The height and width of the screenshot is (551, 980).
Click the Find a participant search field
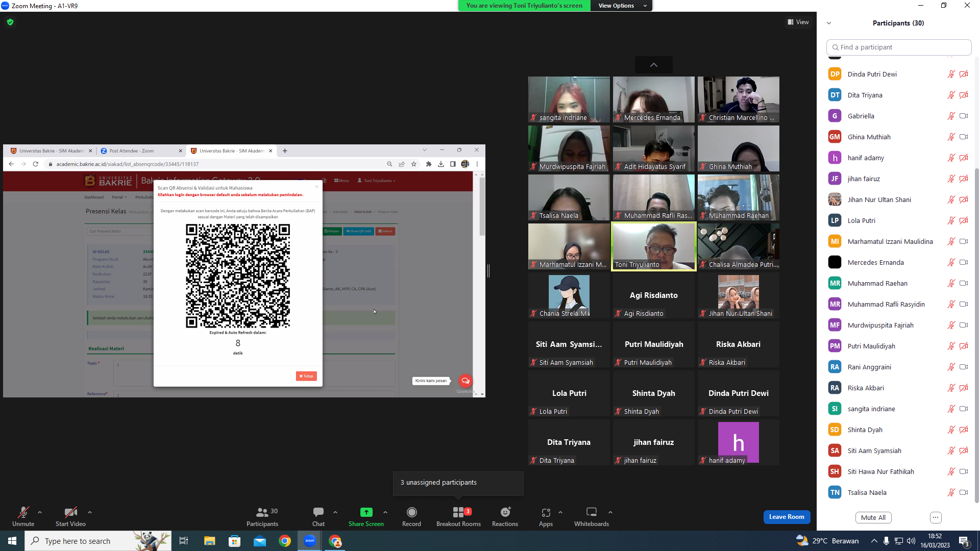[899, 47]
